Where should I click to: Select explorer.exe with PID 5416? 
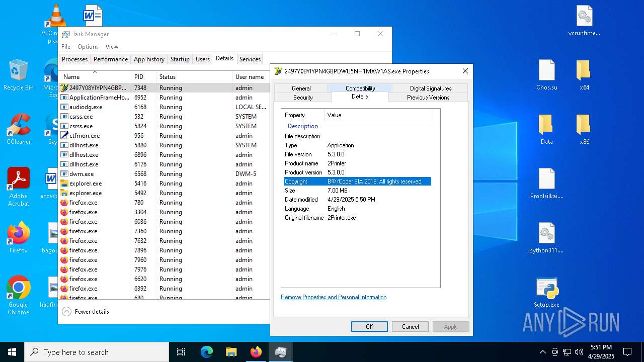coord(164,184)
